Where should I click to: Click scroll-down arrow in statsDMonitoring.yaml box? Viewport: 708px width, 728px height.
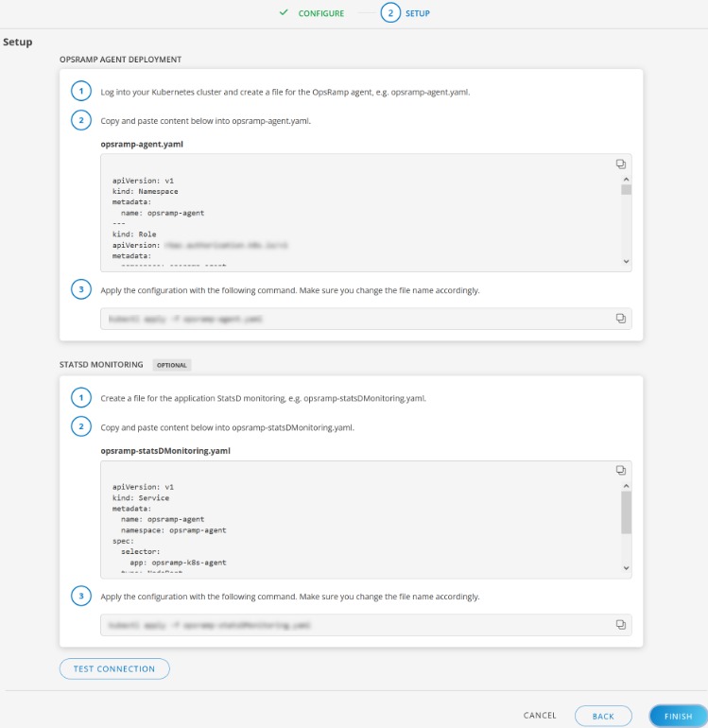[x=626, y=568]
